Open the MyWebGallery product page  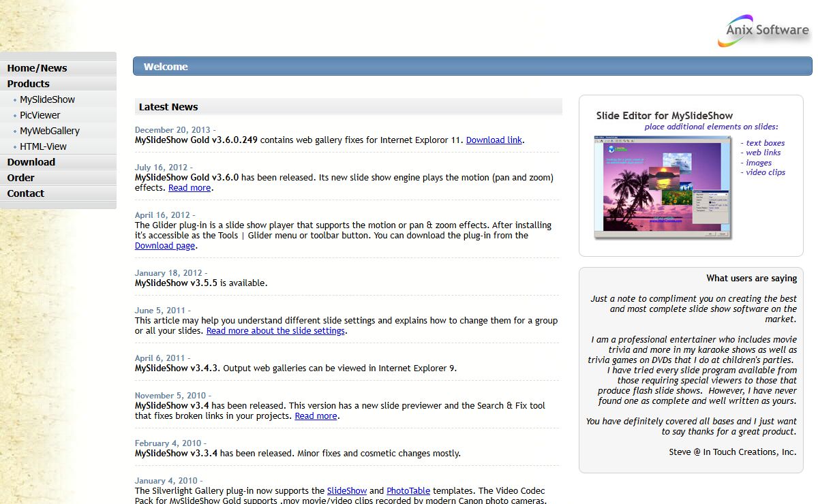point(50,131)
